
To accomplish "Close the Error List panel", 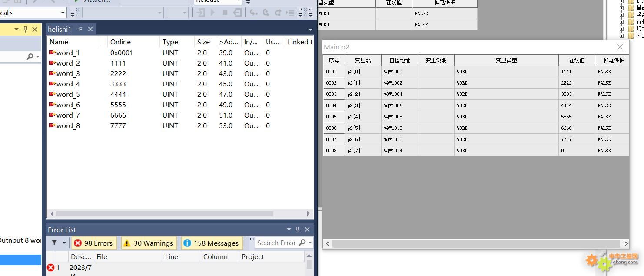I will coord(307,230).
